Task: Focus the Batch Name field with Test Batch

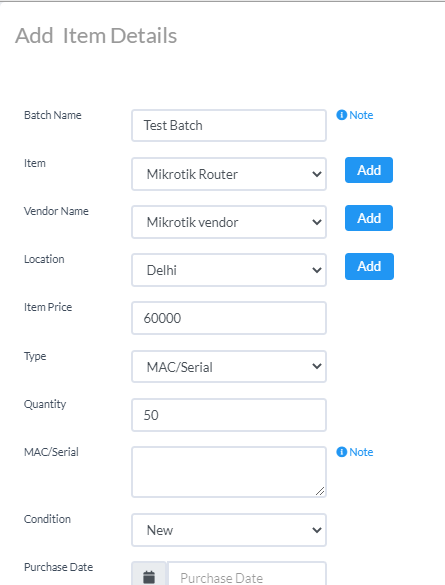Action: 229,125
